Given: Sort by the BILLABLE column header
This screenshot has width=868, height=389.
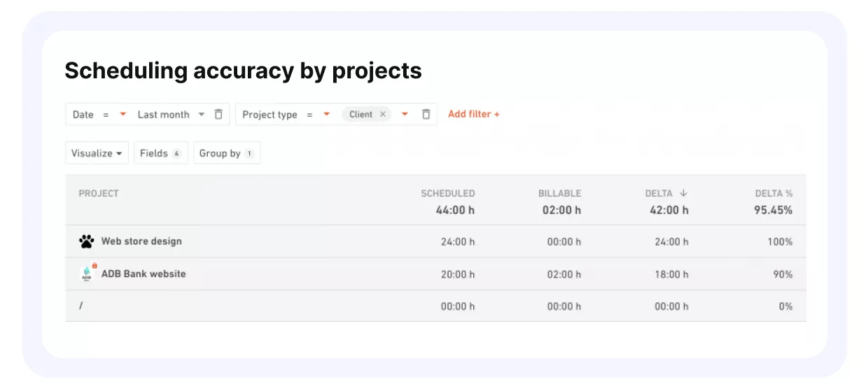Looking at the screenshot, I should click(x=559, y=193).
